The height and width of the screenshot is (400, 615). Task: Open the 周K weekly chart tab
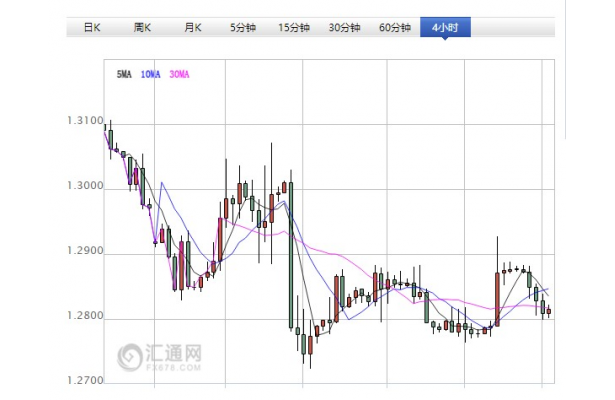click(142, 27)
